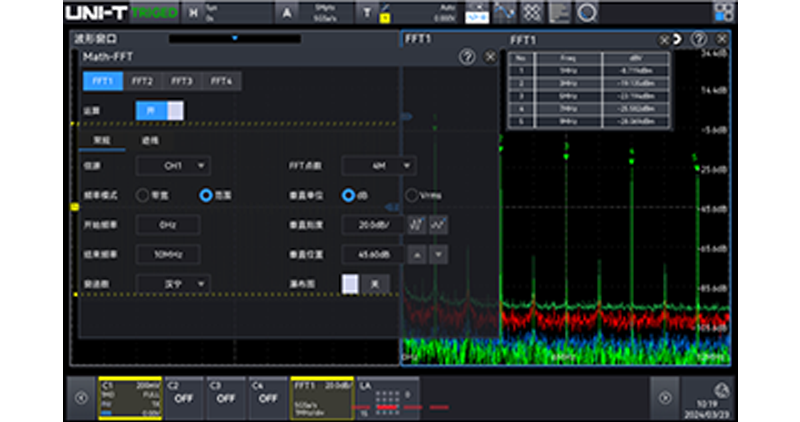The height and width of the screenshot is (422, 800).
Task: Click the magnifier search icon in top toolbar
Action: coord(587,12)
